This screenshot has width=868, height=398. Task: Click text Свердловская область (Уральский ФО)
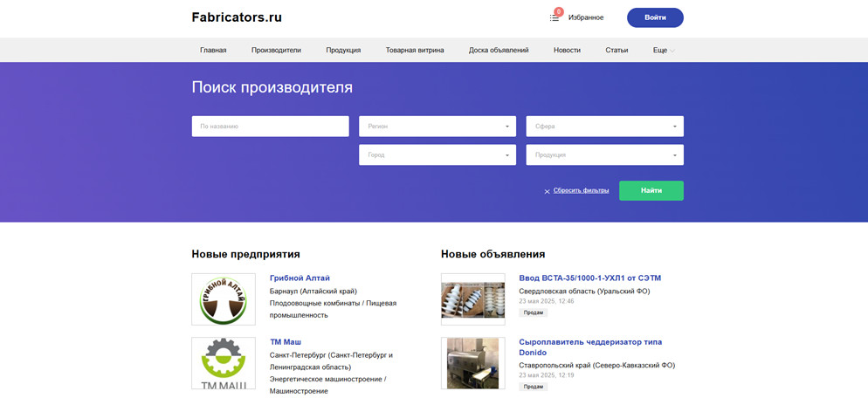click(584, 292)
